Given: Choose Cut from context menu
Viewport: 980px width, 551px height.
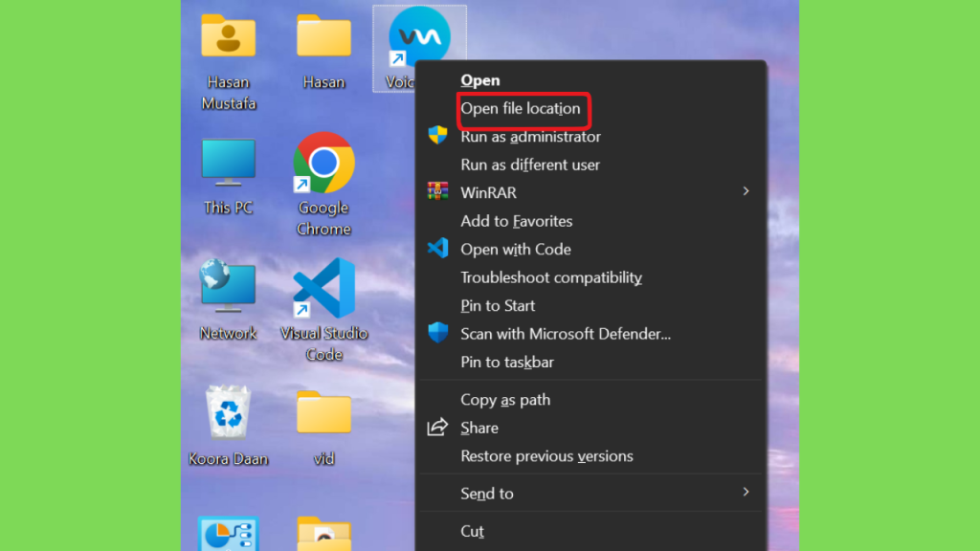Looking at the screenshot, I should point(472,531).
